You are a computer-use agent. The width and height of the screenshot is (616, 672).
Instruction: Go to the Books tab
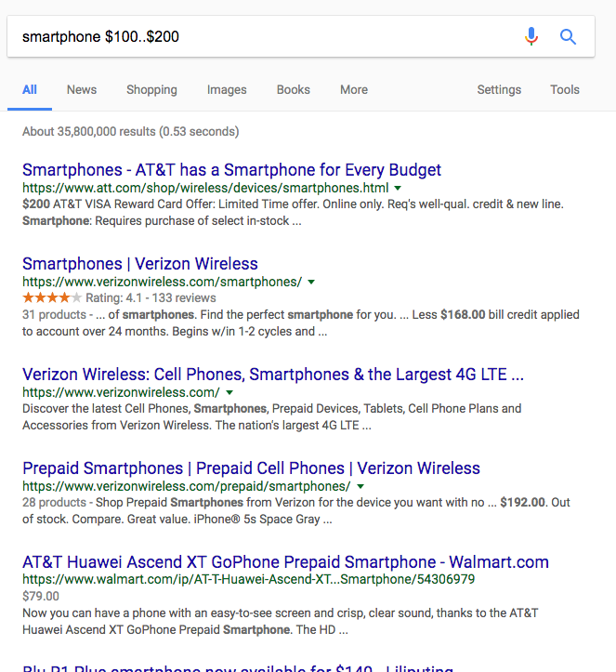click(293, 90)
